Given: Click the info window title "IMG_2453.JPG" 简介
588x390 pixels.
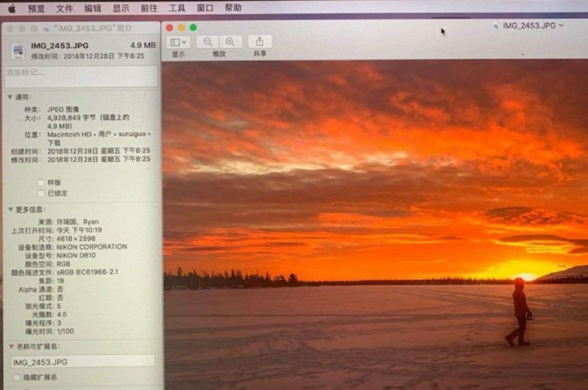Looking at the screenshot, I should point(93,29).
